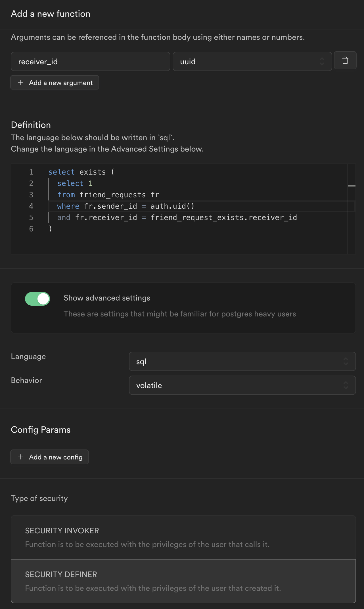Screen dimensions: 364x609
Task: Click inside the receiver_id argument name field
Action: point(91,61)
